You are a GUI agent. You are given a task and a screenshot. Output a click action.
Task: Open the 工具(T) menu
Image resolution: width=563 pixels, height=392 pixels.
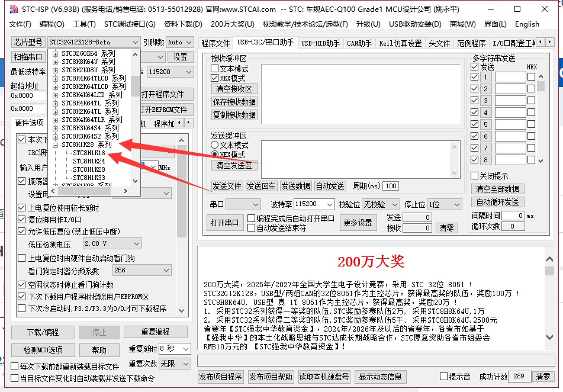point(85,24)
